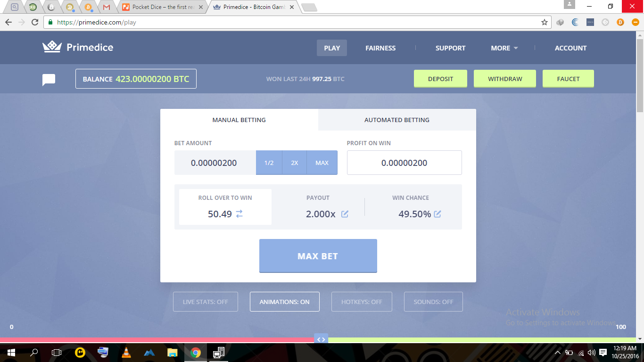
Task: Swap roll over/under with the arrows icon
Action: (239, 214)
